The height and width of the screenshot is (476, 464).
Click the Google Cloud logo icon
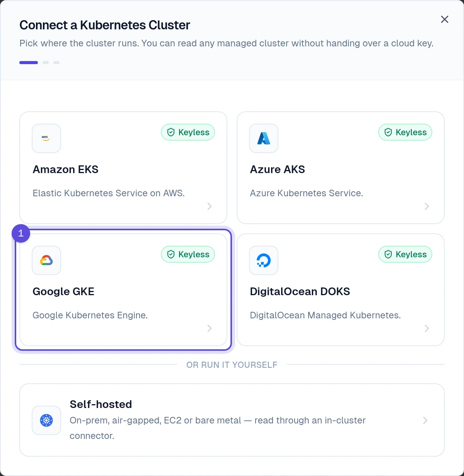(46, 260)
